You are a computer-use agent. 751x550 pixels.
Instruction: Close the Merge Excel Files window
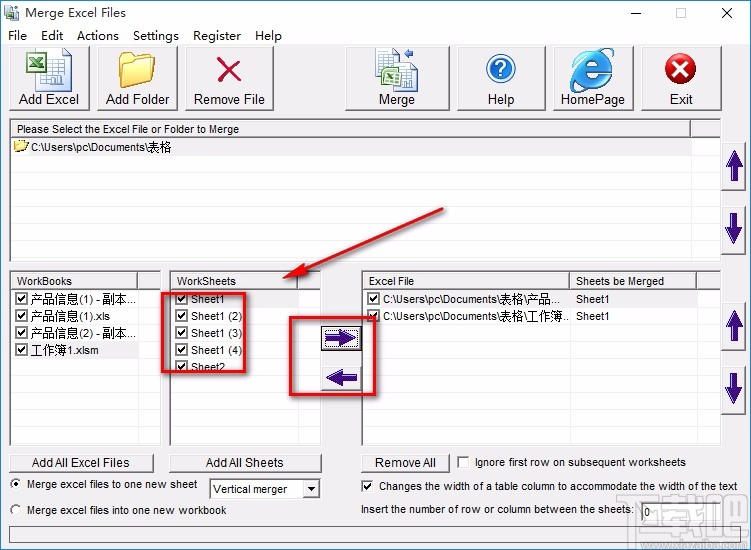pyautogui.click(x=727, y=13)
